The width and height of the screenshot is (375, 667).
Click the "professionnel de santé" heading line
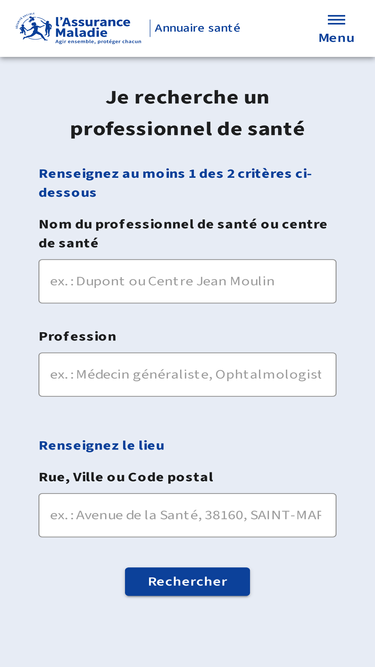[188, 129]
